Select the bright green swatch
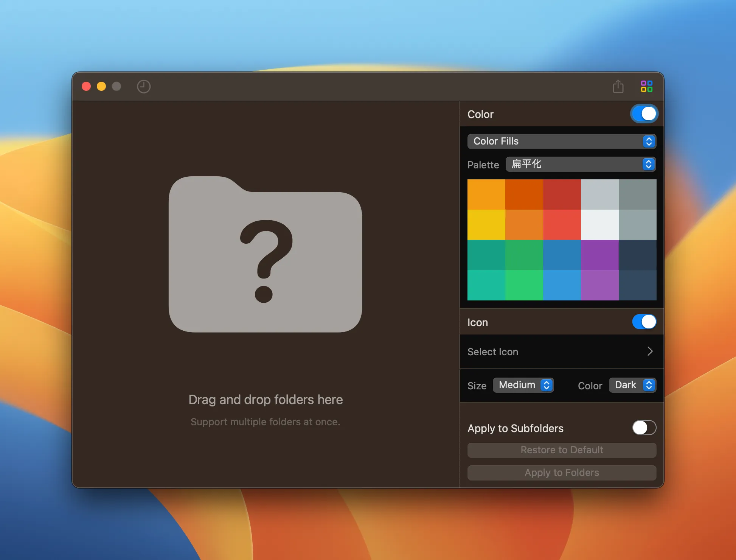Screen dimensions: 736x560 click(524, 285)
